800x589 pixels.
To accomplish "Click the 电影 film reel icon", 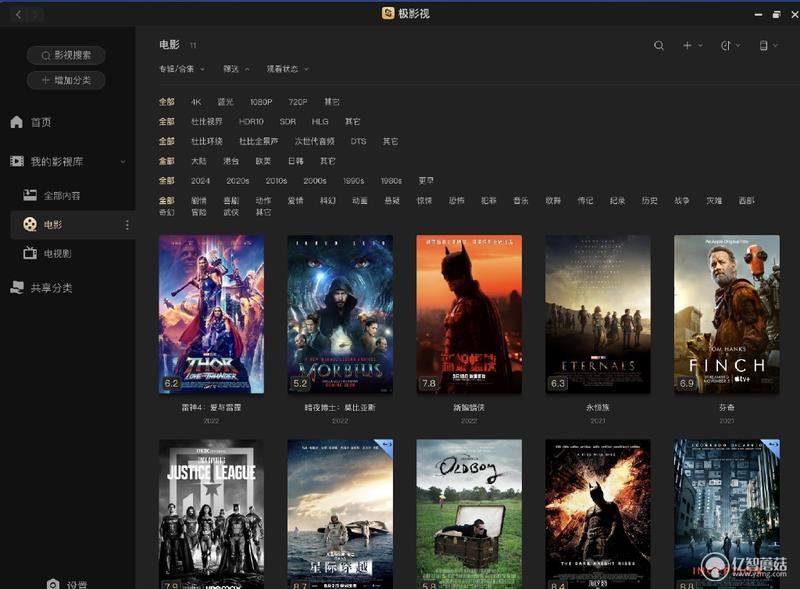I will coord(30,224).
